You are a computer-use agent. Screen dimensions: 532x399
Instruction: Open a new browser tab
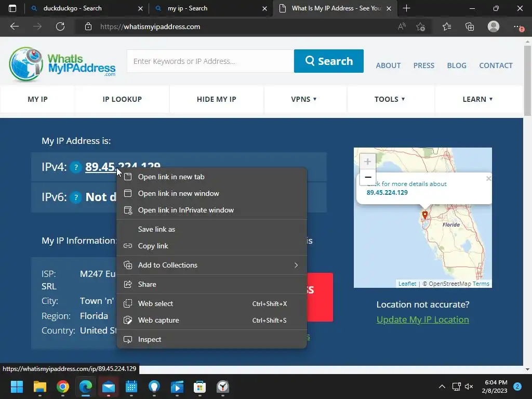406,8
